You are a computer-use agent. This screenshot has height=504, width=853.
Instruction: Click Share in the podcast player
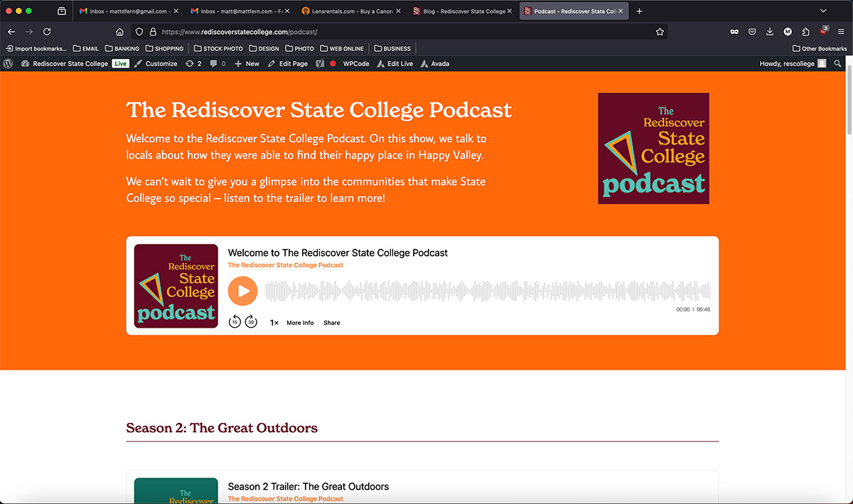pos(332,323)
